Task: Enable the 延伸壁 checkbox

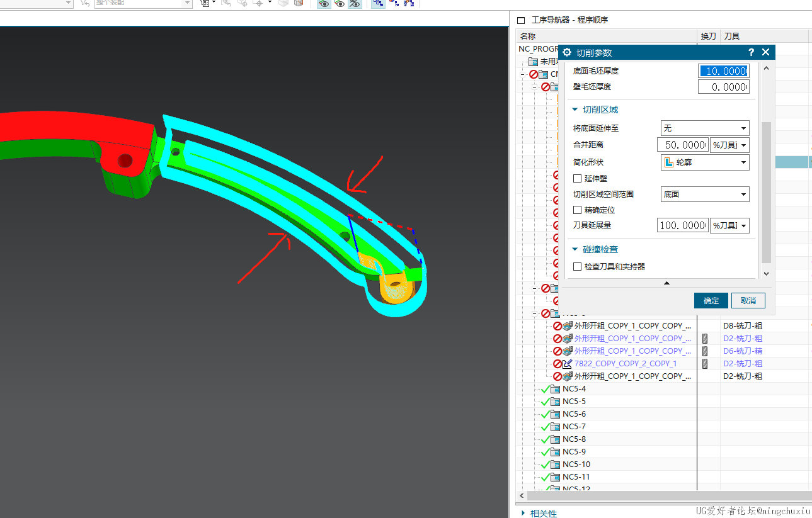Action: click(x=577, y=179)
